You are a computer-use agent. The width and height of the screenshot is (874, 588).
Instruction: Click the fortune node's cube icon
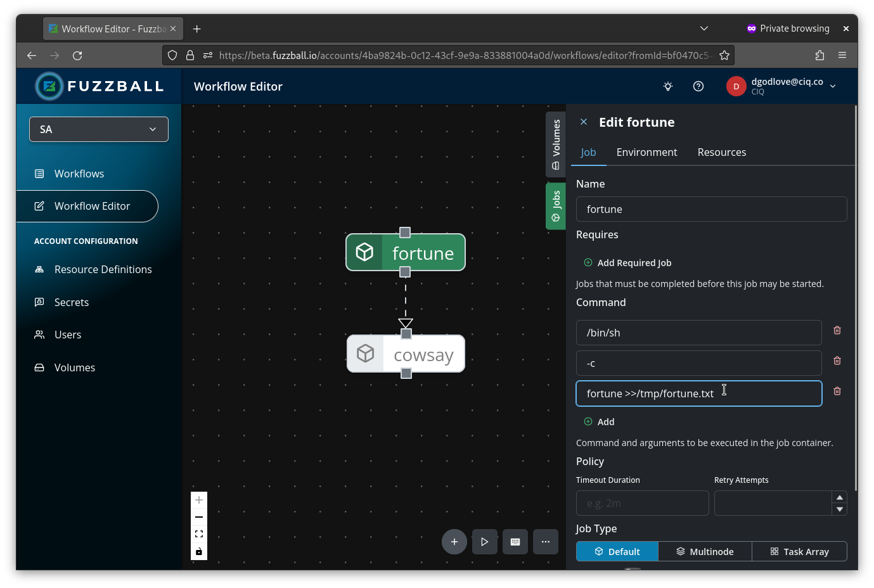(x=364, y=252)
